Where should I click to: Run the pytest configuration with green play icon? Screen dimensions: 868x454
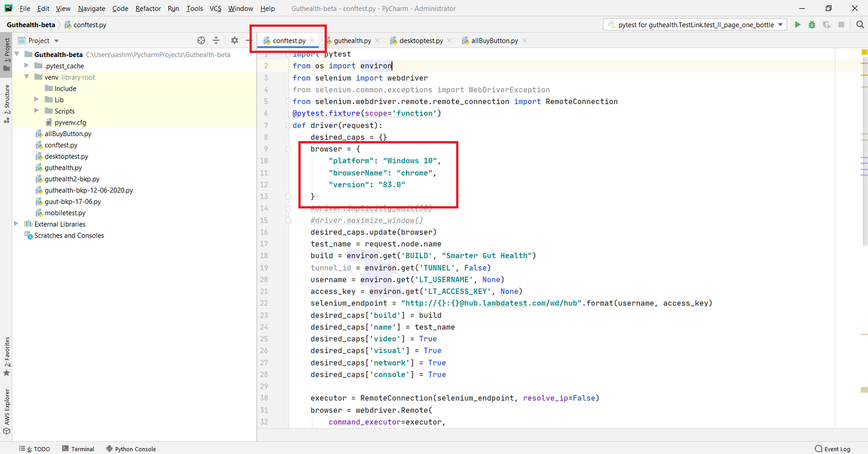pos(797,24)
